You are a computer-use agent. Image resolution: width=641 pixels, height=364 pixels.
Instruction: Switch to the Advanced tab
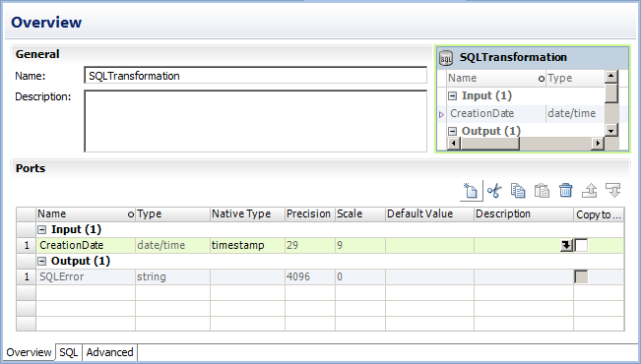110,352
